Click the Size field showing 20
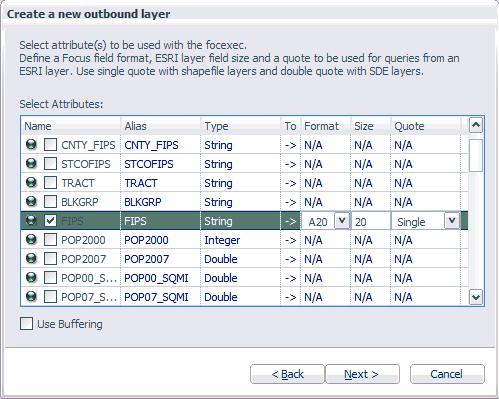This screenshot has height=399, width=499. tap(371, 221)
